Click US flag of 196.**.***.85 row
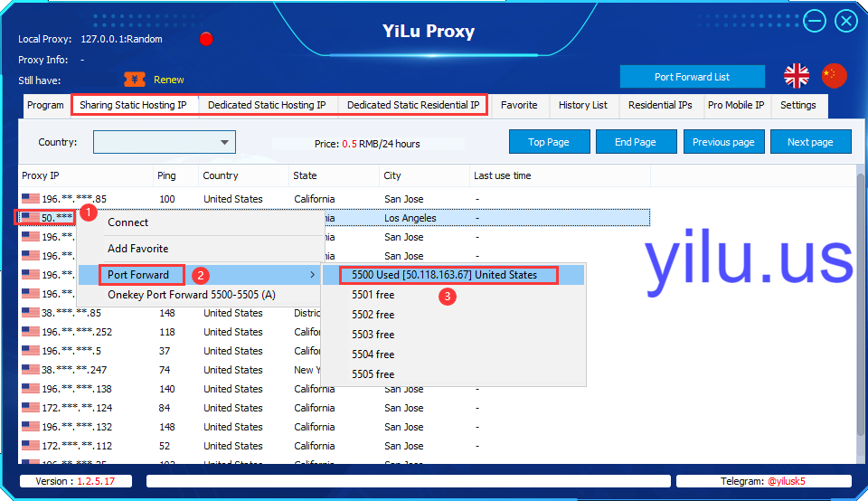 tap(31, 198)
